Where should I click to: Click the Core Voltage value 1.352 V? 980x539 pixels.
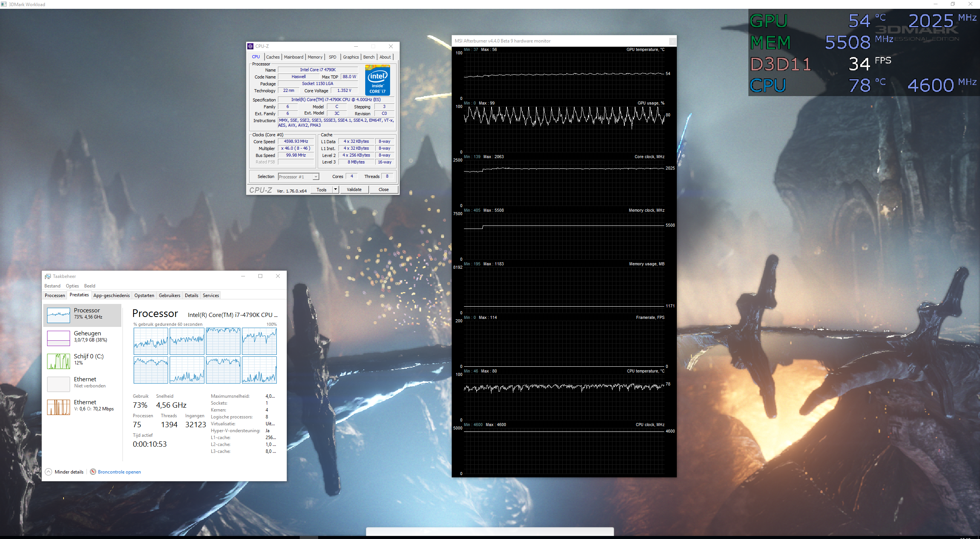pyautogui.click(x=344, y=91)
